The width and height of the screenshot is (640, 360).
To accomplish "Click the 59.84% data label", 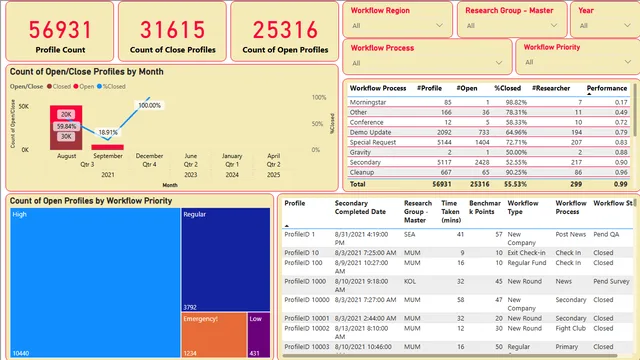I will [66, 127].
